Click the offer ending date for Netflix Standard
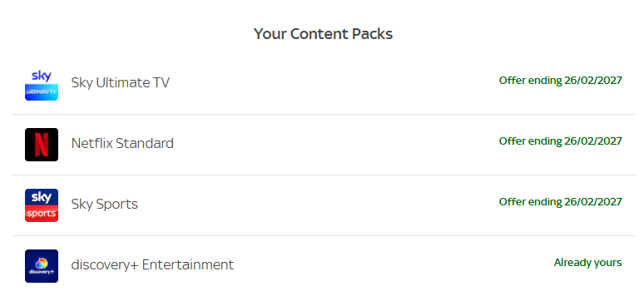The image size is (644, 301). pyautogui.click(x=561, y=141)
